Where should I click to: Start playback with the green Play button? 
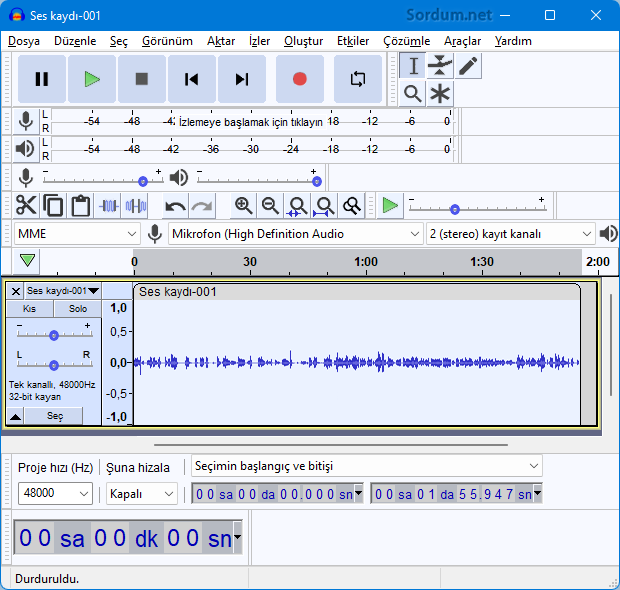(x=92, y=79)
